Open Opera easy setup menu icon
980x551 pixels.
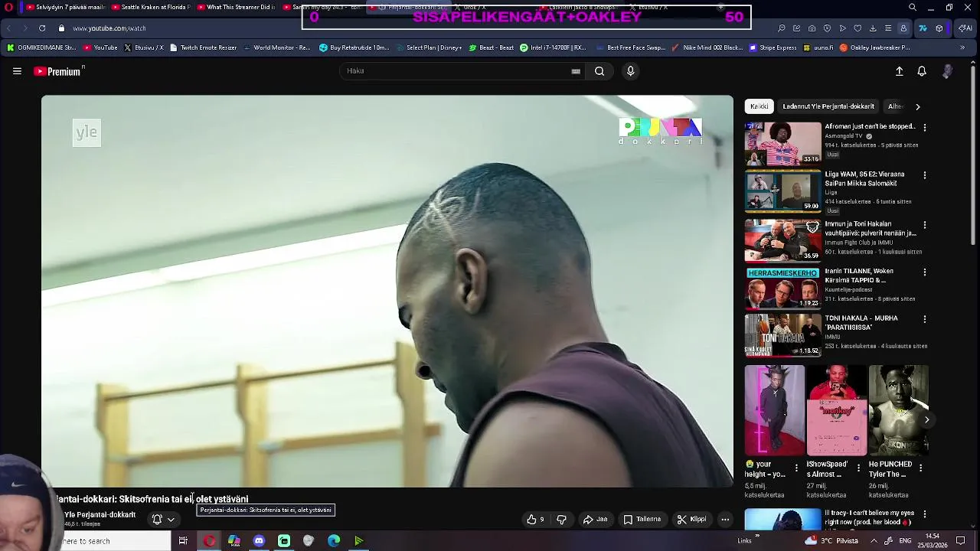point(888,28)
